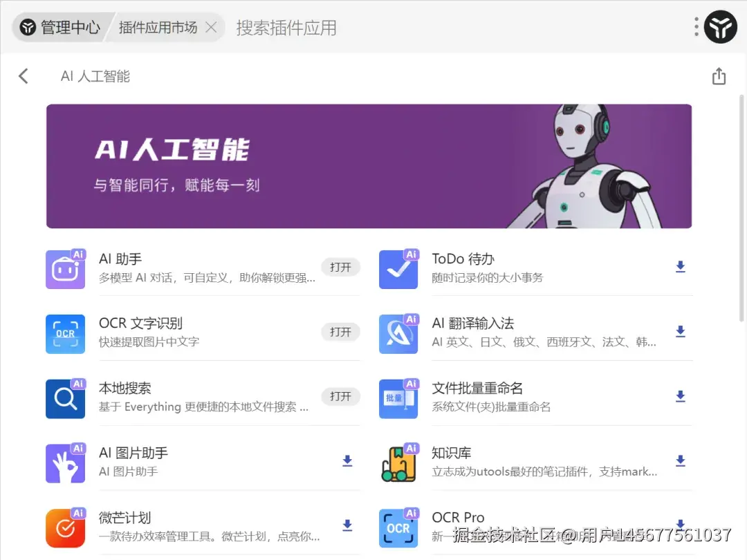Click the AI 翻译输入法 icon
The image size is (747, 560).
[x=398, y=332]
